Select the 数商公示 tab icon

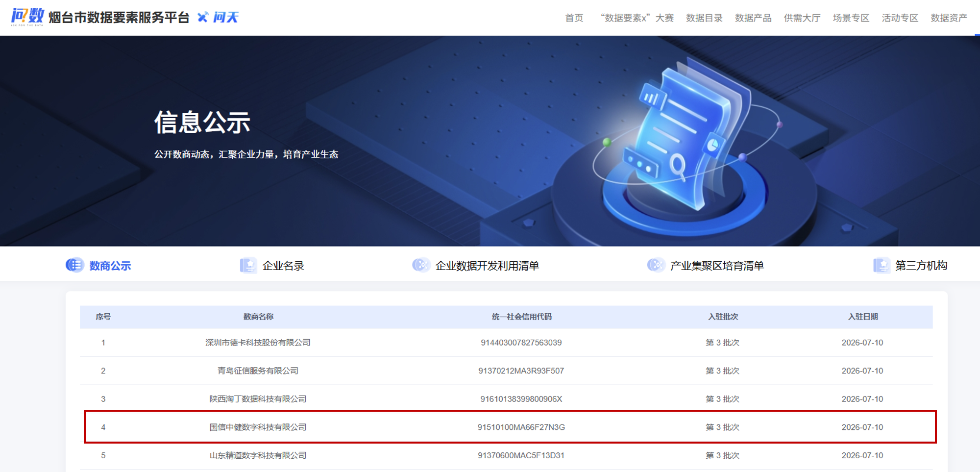(x=75, y=265)
